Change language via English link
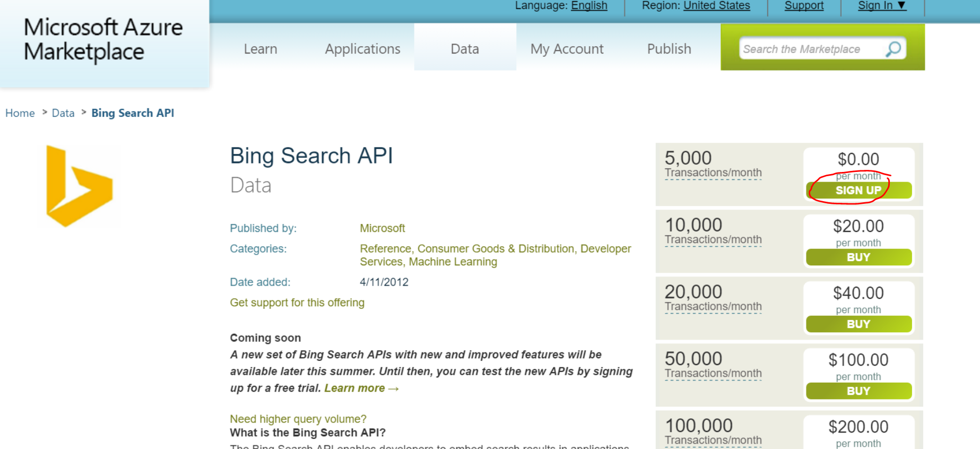The width and height of the screenshot is (980, 449). [589, 5]
